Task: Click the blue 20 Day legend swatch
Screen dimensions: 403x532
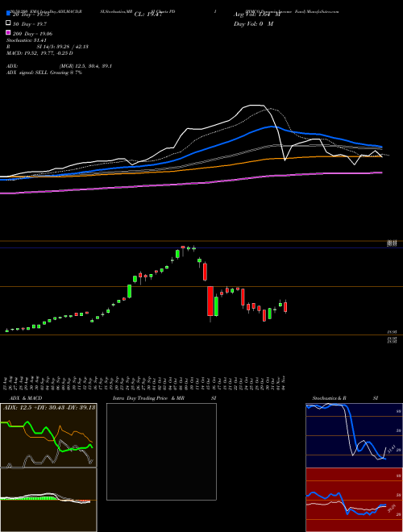Action: coord(8,14)
